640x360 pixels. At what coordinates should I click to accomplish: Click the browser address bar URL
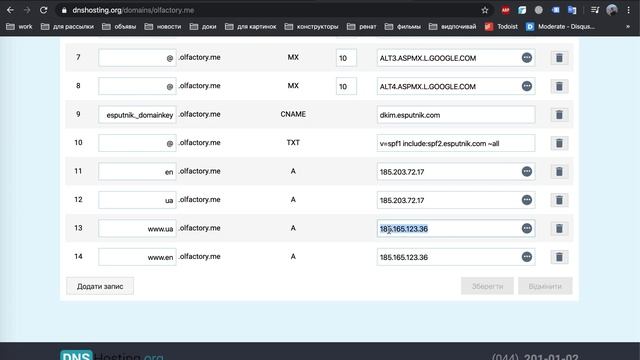tap(133, 10)
